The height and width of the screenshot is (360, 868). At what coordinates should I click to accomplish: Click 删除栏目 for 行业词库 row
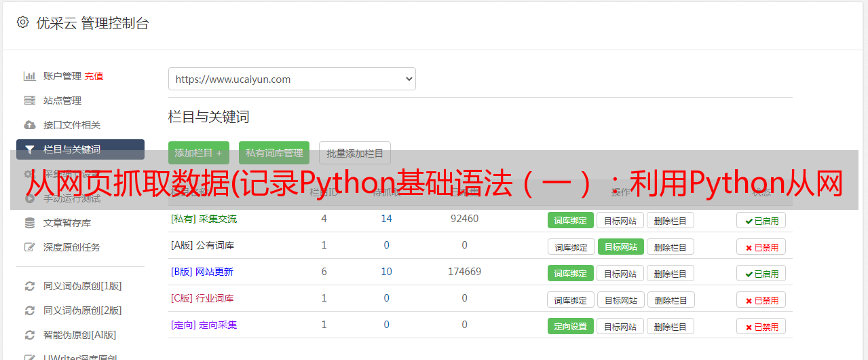(671, 300)
